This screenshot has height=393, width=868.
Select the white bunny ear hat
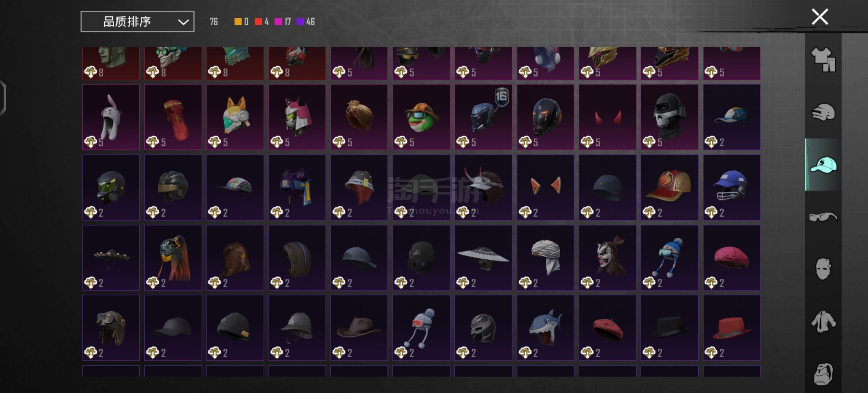(x=111, y=117)
